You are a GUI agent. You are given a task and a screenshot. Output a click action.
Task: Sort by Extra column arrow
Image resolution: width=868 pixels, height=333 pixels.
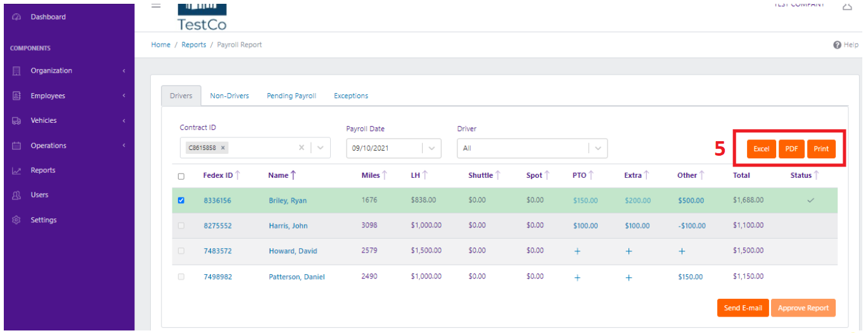[647, 175]
